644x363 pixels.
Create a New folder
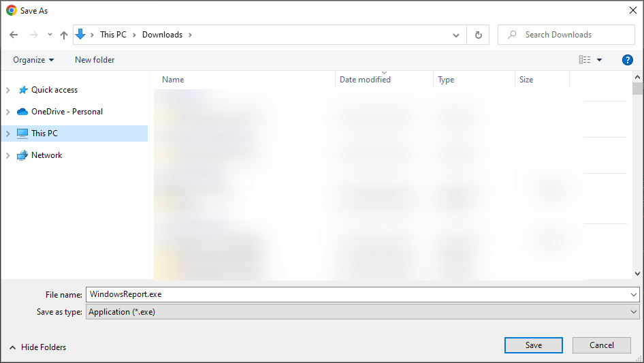(95, 60)
